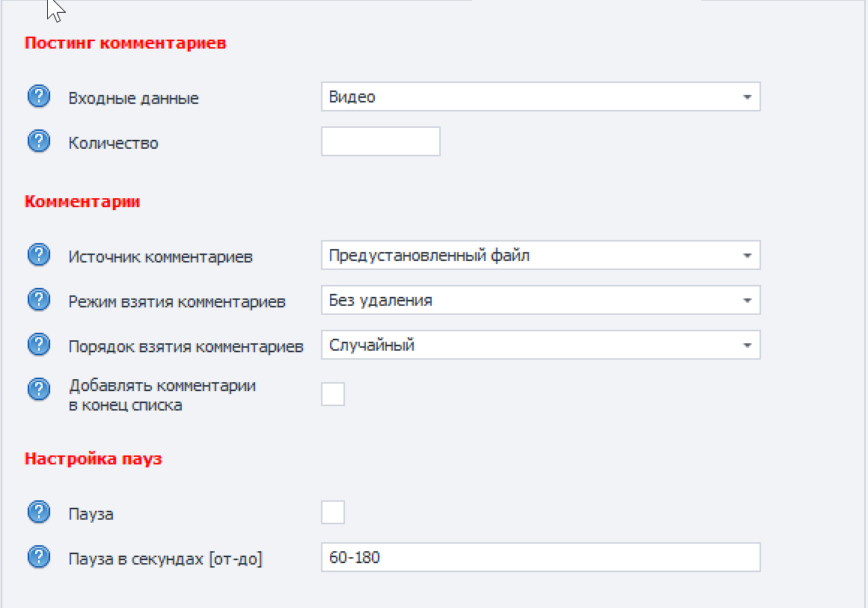Viewport: 868px width, 608px height.
Task: Click help icon beside Пауза checkbox
Action: click(39, 513)
